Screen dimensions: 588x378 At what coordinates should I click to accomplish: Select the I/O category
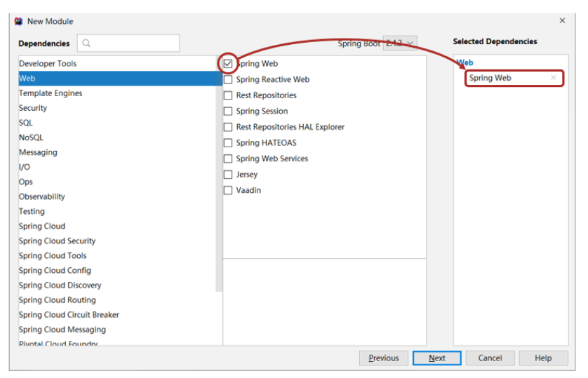pos(117,167)
